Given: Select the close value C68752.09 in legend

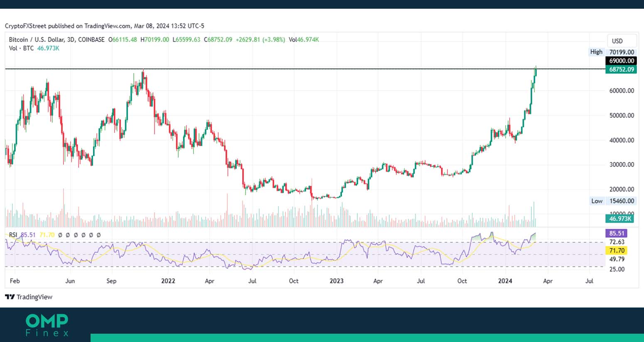Looking at the screenshot, I should 218,39.
